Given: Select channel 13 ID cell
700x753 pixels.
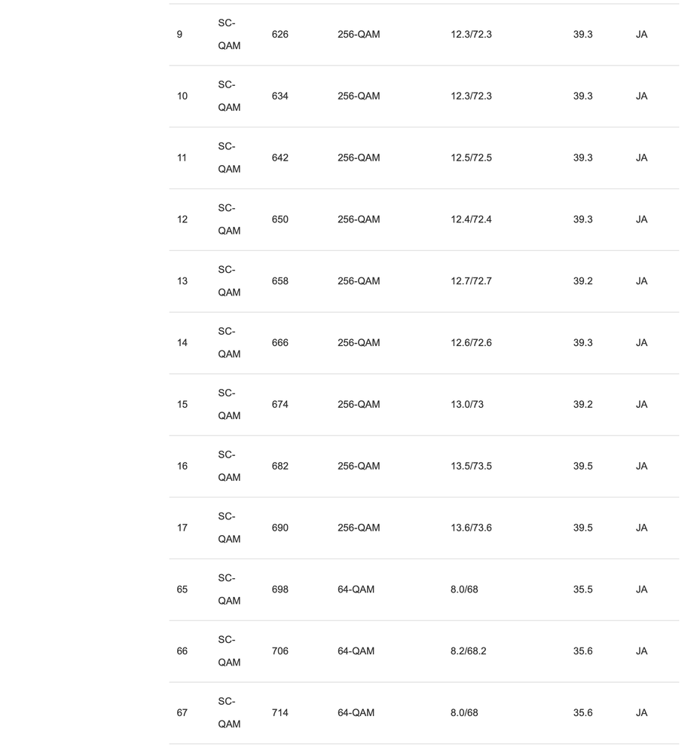Looking at the screenshot, I should 182,281.
